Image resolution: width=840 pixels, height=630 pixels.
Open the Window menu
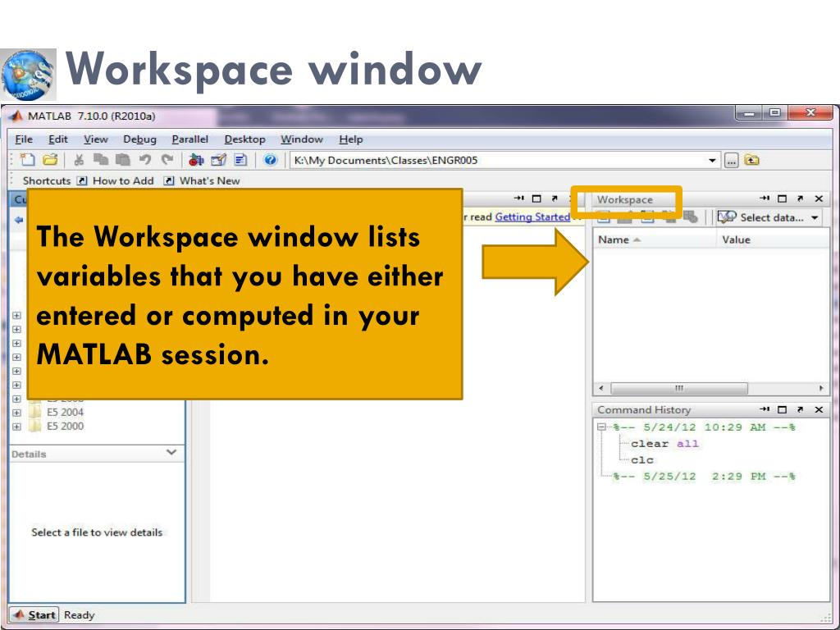click(302, 139)
